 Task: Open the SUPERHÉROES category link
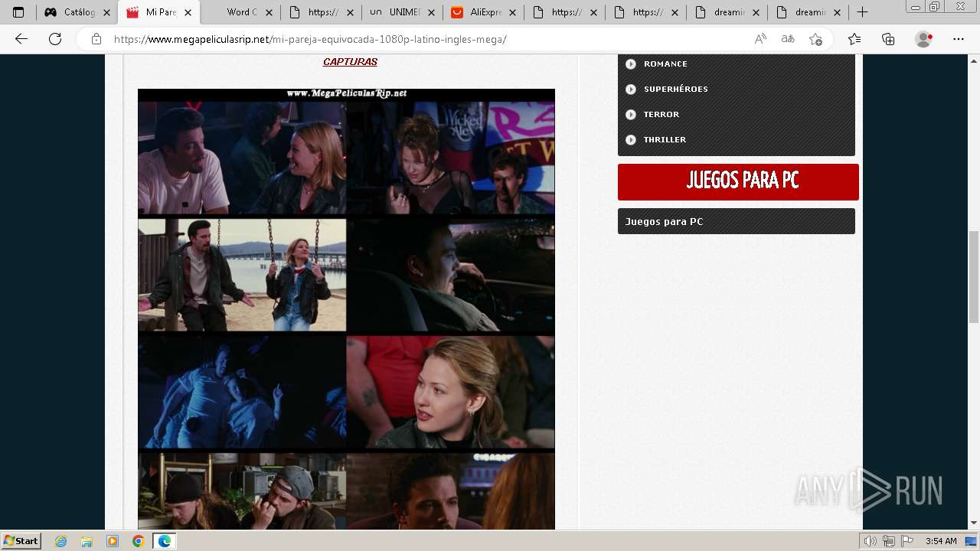click(x=675, y=89)
